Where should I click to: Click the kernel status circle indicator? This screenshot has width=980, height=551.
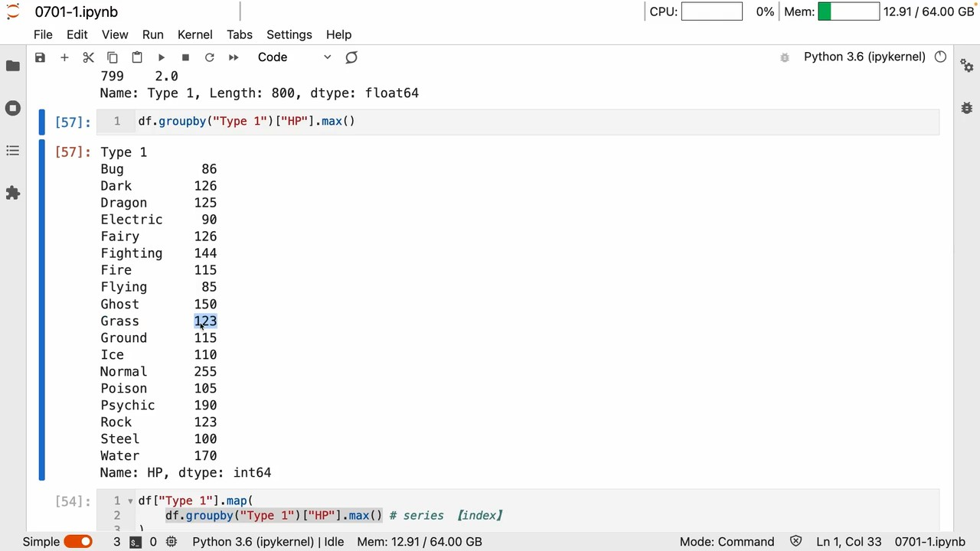941,57
